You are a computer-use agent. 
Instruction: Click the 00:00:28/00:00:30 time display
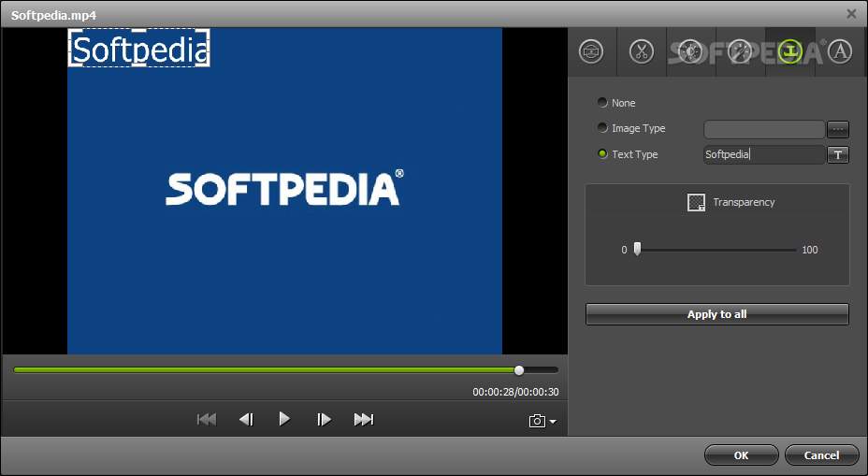[x=515, y=392]
